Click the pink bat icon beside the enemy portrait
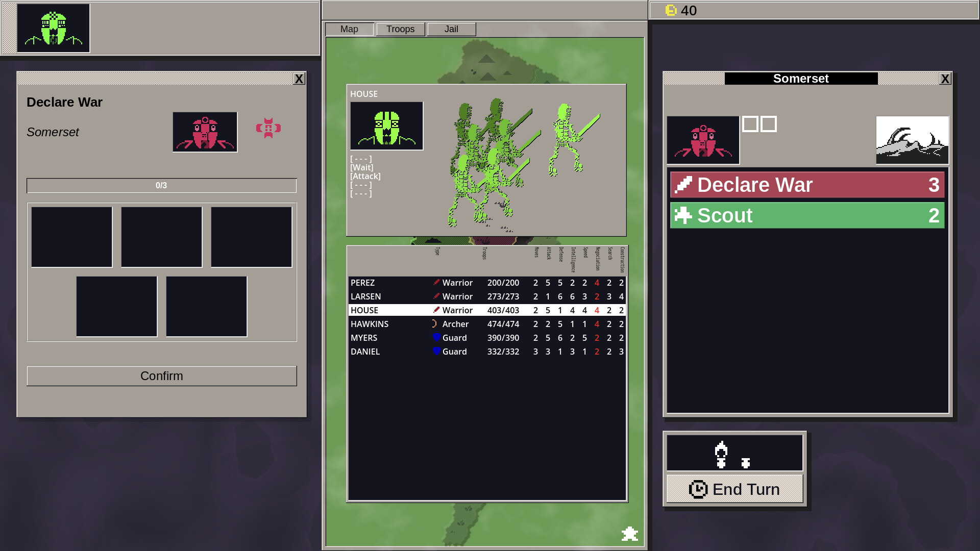This screenshot has width=980, height=551. pos(269,128)
